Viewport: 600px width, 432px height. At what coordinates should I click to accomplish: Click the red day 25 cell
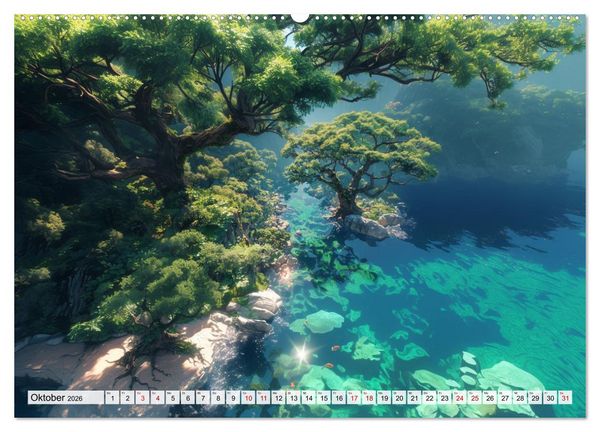[475, 398]
